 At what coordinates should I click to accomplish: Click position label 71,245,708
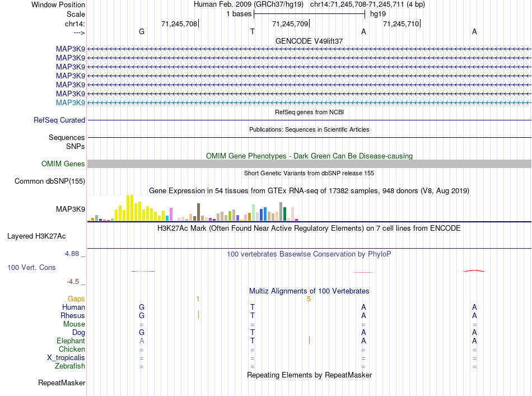tap(179, 24)
